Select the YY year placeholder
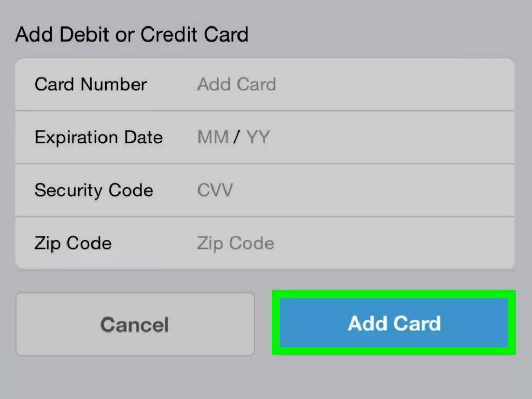 point(258,138)
